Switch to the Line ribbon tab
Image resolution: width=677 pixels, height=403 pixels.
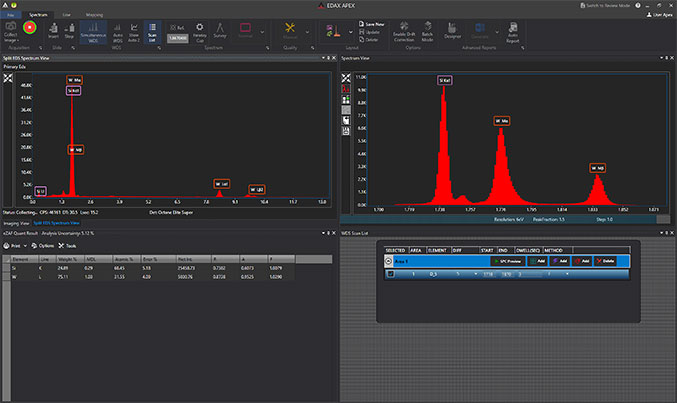click(66, 15)
